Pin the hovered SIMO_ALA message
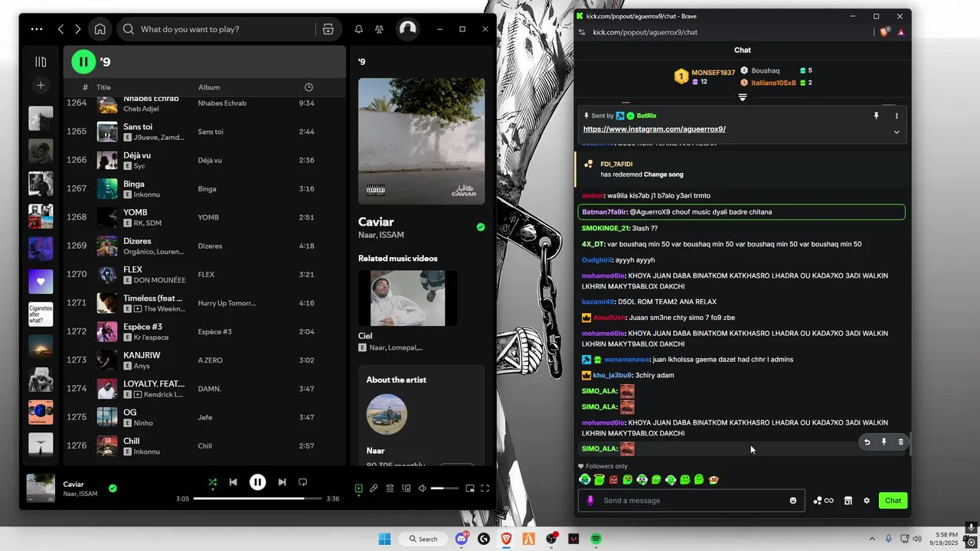 click(884, 442)
